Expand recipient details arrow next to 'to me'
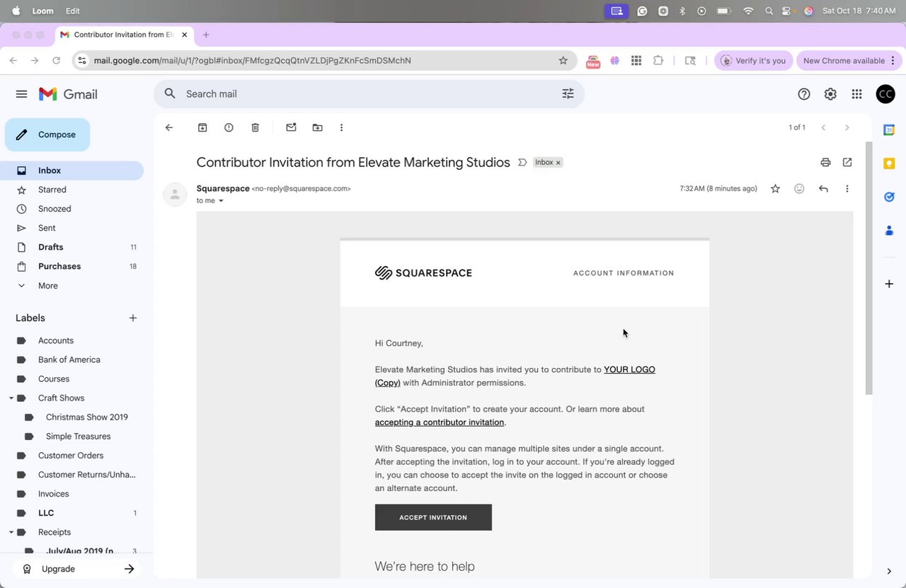Viewport: 906px width, 588px height. pos(221,201)
